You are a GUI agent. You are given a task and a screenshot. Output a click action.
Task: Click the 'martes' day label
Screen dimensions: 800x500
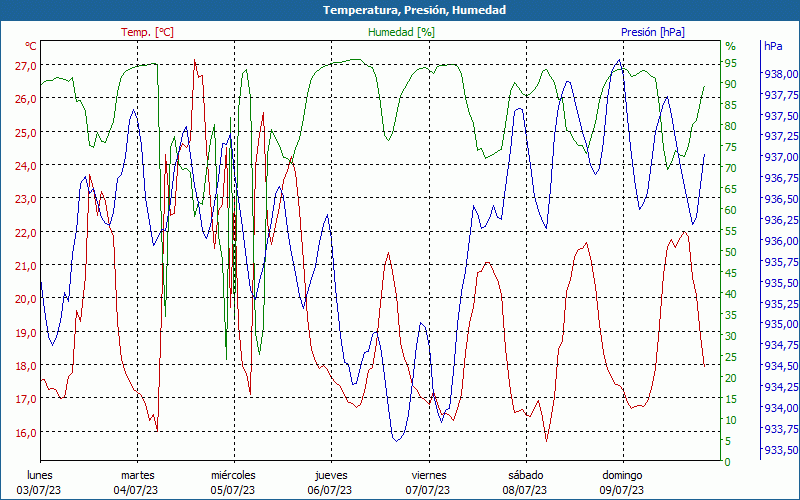(138, 475)
